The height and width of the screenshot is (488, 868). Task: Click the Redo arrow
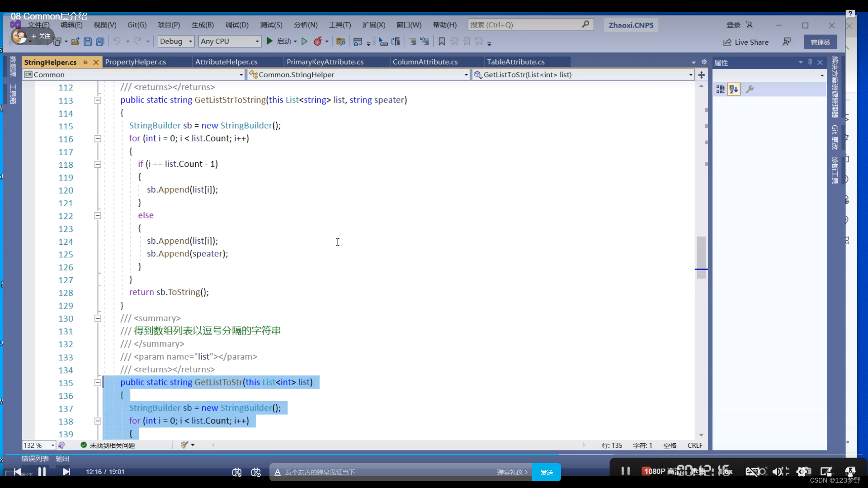coord(137,41)
